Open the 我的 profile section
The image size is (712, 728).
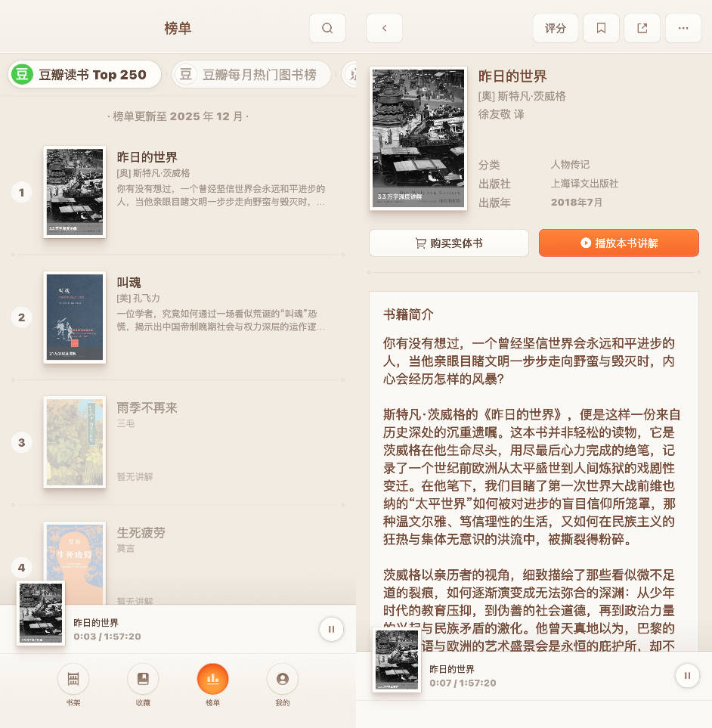click(x=282, y=686)
